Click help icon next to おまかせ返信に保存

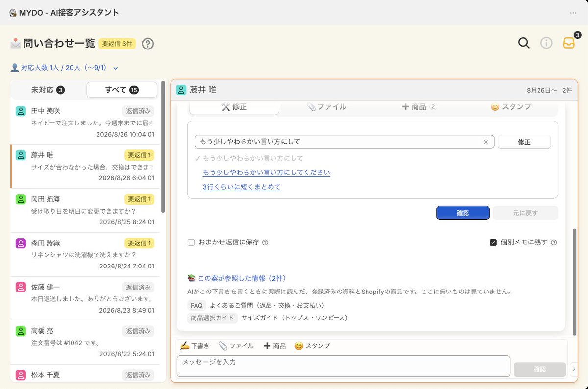(x=265, y=243)
